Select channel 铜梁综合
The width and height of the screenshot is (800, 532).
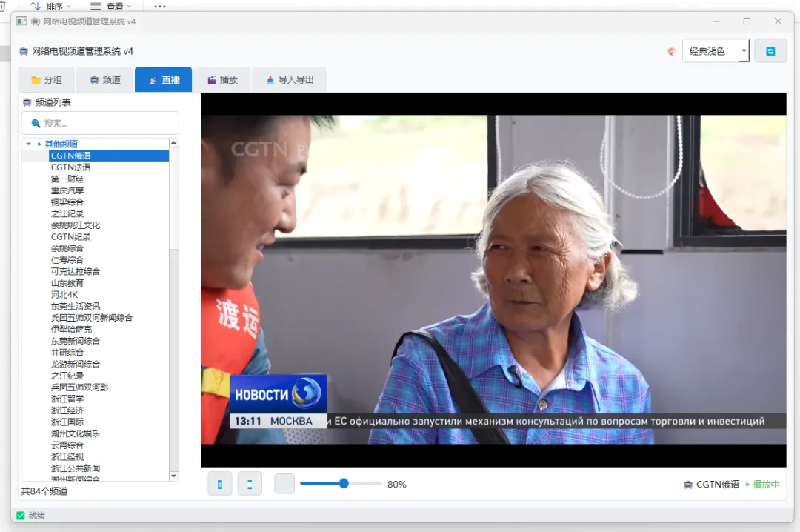coord(67,202)
